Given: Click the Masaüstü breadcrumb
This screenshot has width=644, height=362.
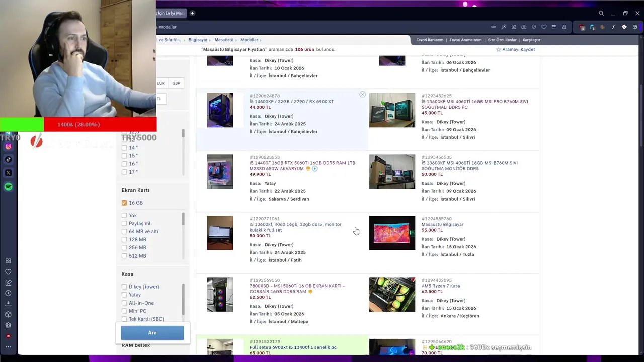Looking at the screenshot, I should coord(224,40).
